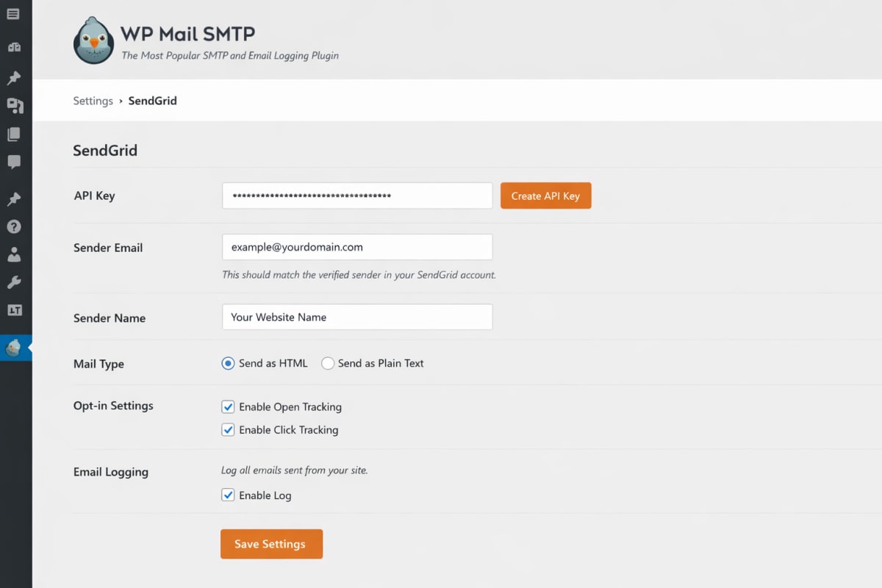Click the API Key masked field
This screenshot has height=588, width=882.
[357, 196]
